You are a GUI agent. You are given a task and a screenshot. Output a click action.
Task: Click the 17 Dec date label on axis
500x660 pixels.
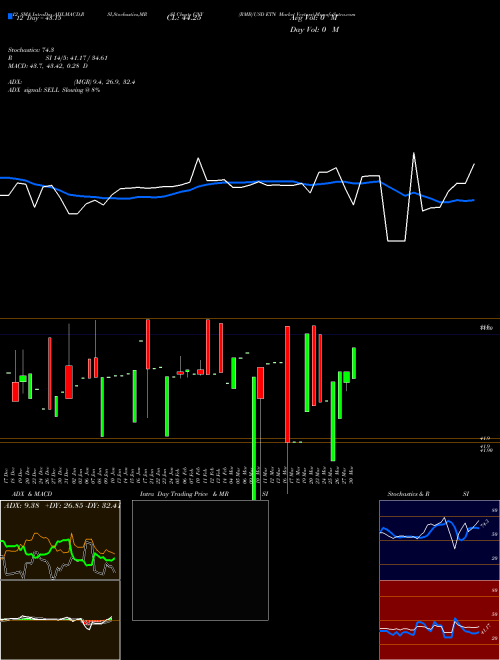pyautogui.click(x=7, y=474)
